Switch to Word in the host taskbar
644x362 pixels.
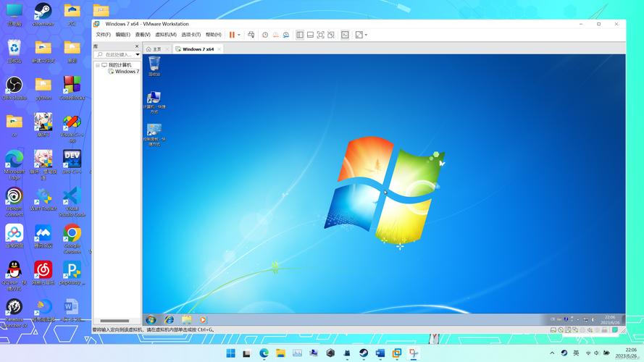coord(380,353)
